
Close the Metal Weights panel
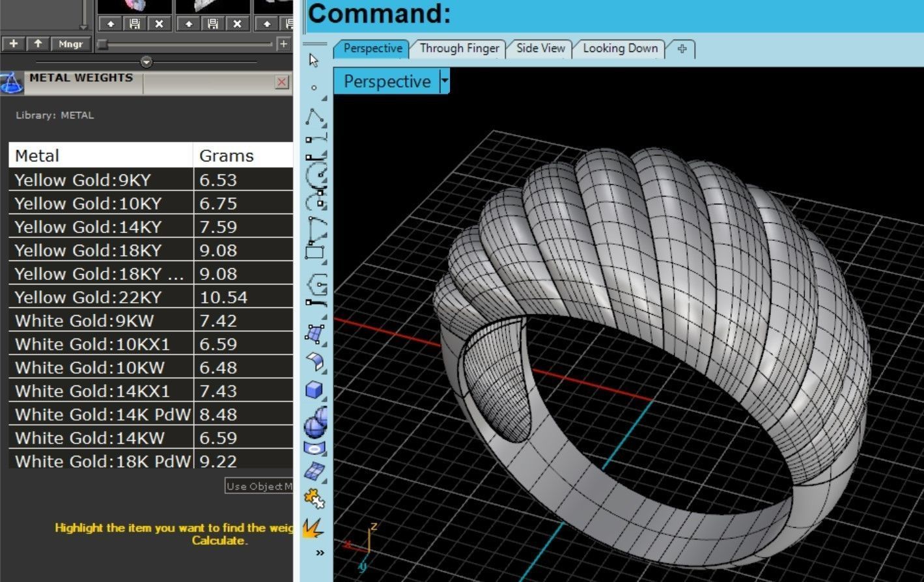click(x=282, y=82)
